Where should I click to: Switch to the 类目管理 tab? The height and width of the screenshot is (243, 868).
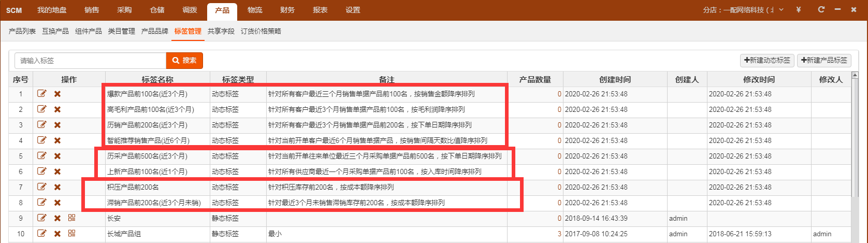pyautogui.click(x=121, y=31)
